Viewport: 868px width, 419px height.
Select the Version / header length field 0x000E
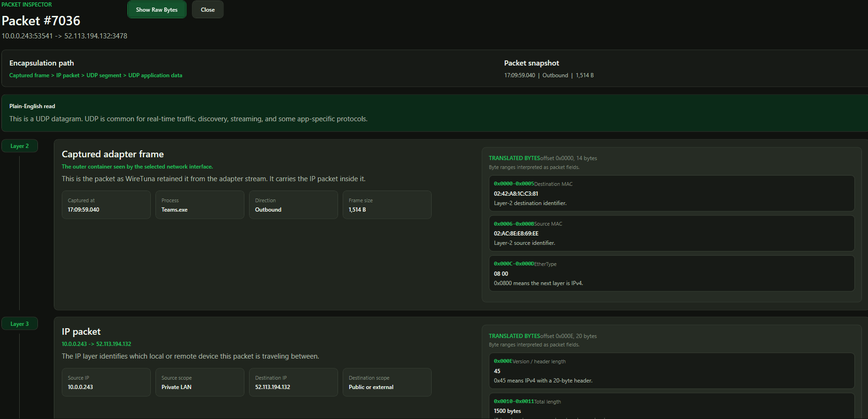(x=672, y=371)
